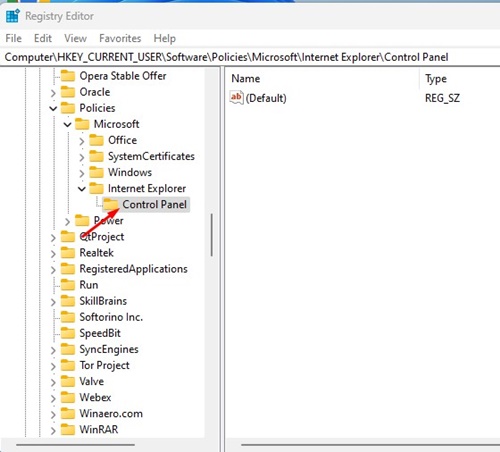Click the Opera Stable Offer folder icon
Image resolution: width=500 pixels, height=452 pixels.
(68, 76)
